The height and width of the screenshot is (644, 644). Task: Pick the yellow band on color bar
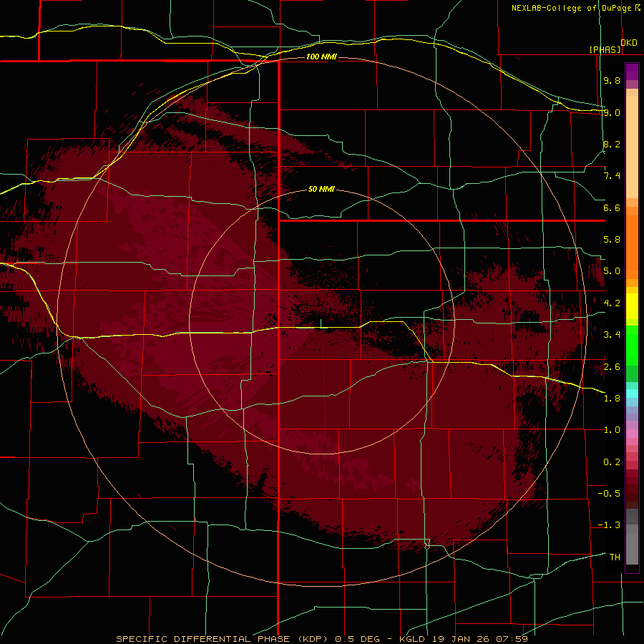pyautogui.click(x=632, y=306)
